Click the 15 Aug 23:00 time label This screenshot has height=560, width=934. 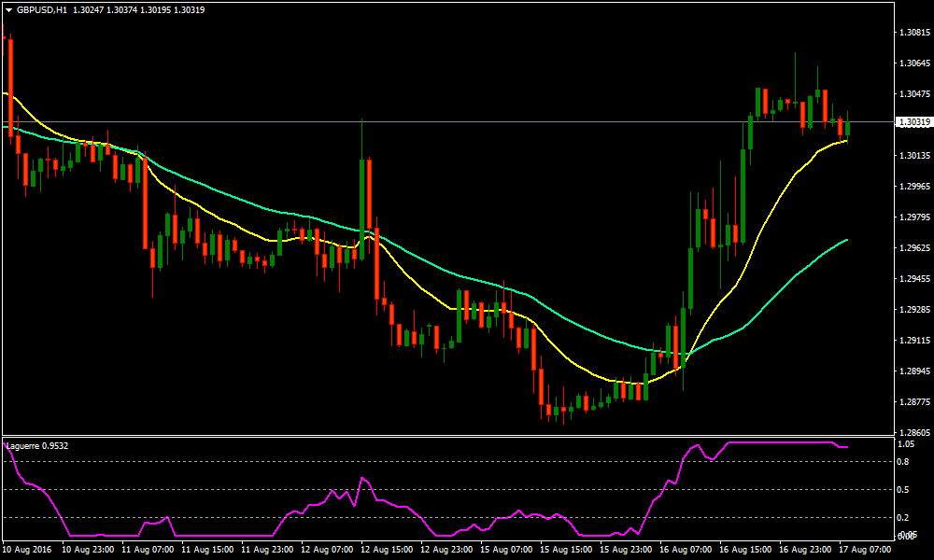click(628, 550)
